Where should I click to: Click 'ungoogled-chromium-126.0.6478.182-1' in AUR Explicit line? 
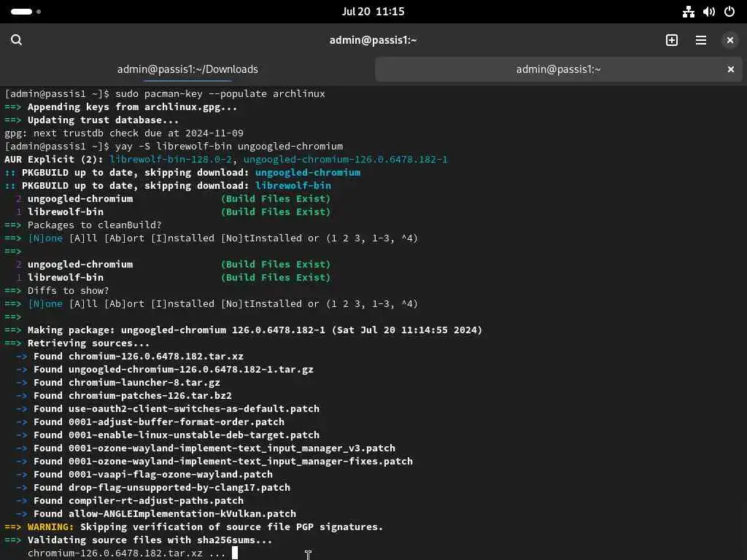point(346,160)
